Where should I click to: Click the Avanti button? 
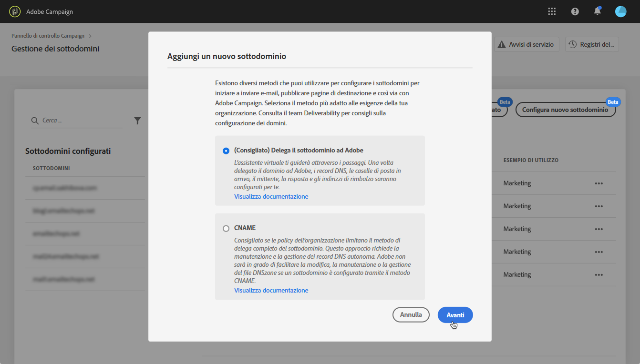455,315
